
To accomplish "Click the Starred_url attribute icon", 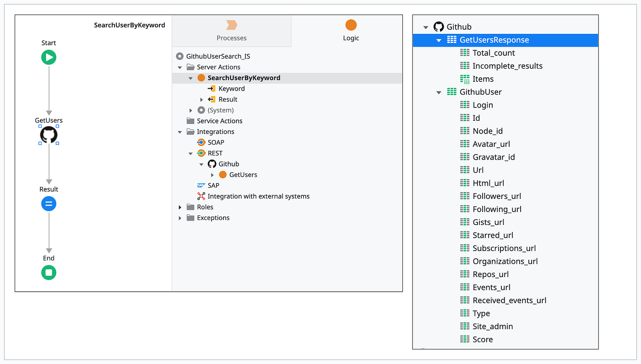I will tap(465, 235).
